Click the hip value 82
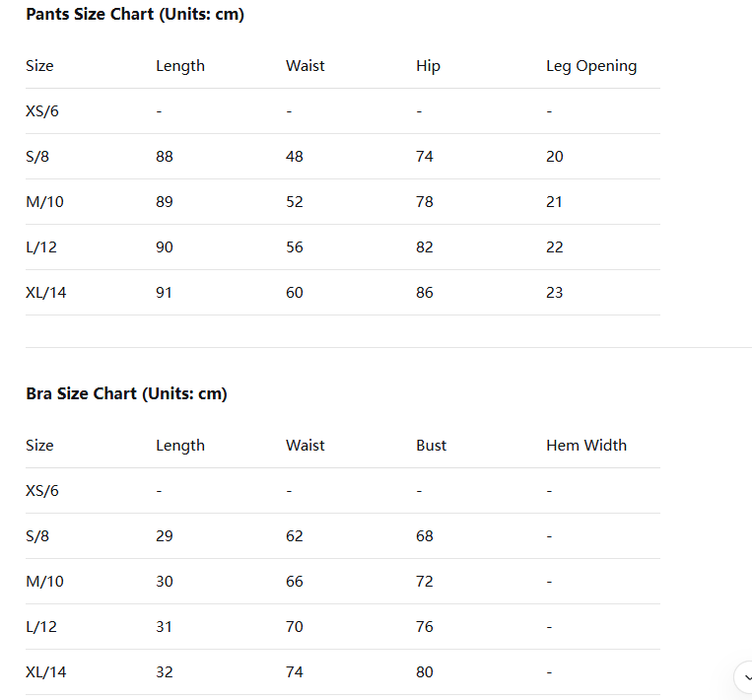Image resolution: width=752 pixels, height=700 pixels. pos(425,247)
